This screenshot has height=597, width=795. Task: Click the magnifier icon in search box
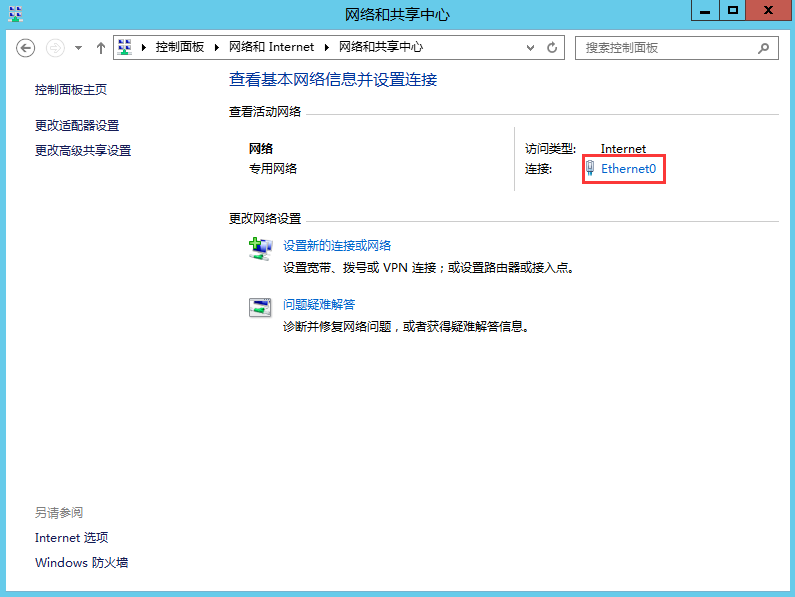coord(763,47)
